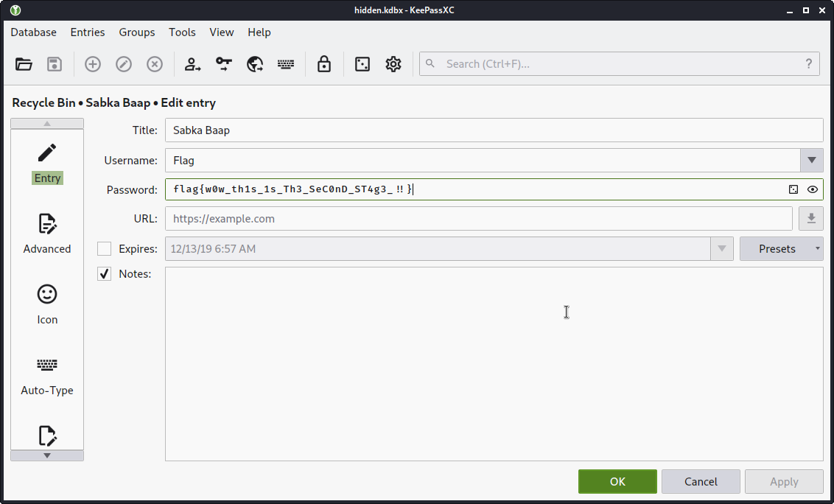Expand the Username dropdown arrow
834x504 pixels.
pos(812,160)
